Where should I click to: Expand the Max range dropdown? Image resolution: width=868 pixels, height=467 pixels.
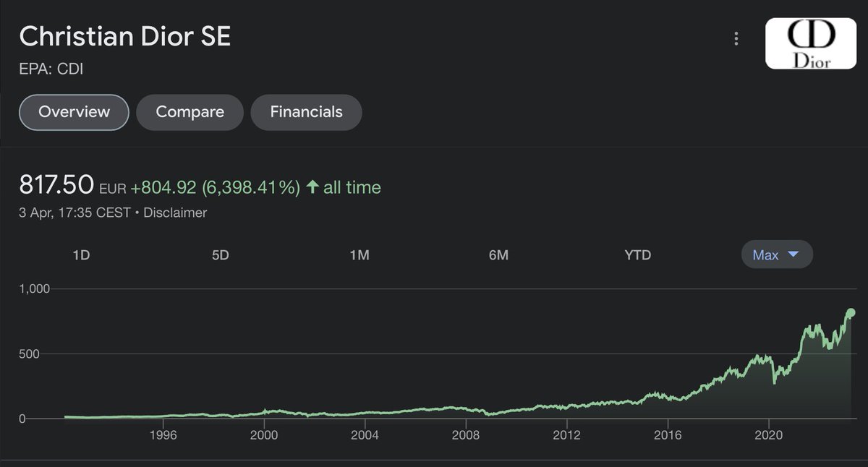click(x=777, y=254)
